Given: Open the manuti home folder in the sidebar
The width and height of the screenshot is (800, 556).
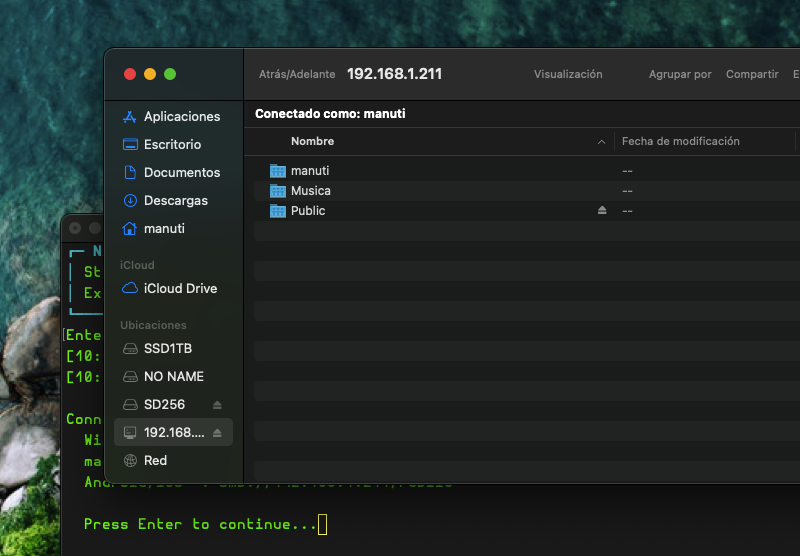Looking at the screenshot, I should point(173,229).
